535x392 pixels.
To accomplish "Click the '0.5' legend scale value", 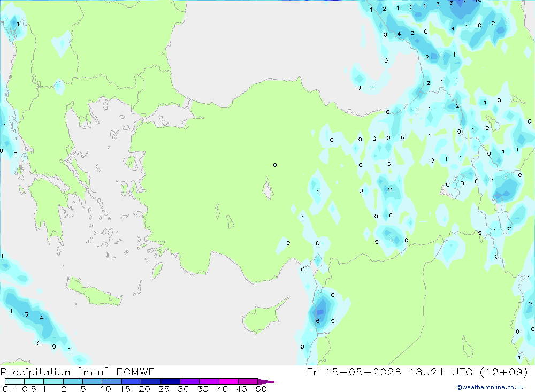I will 29,389.
